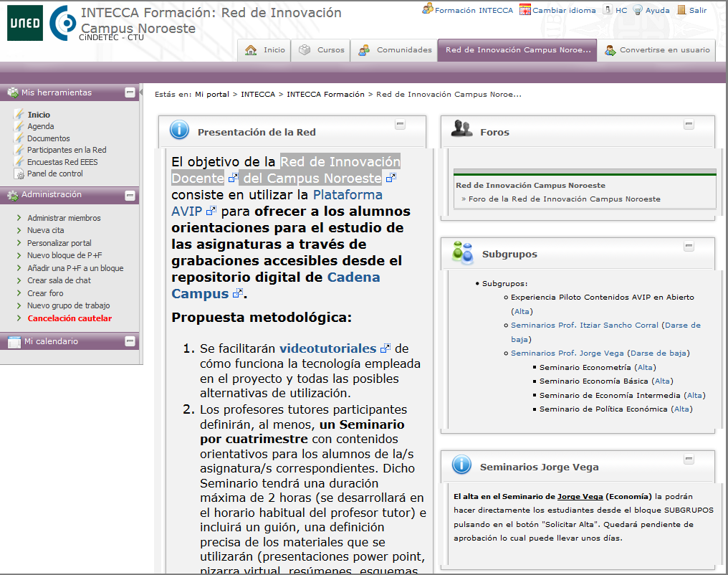Click Darse de baja for Jorge Vega seminars
728x575 pixels.
(658, 353)
